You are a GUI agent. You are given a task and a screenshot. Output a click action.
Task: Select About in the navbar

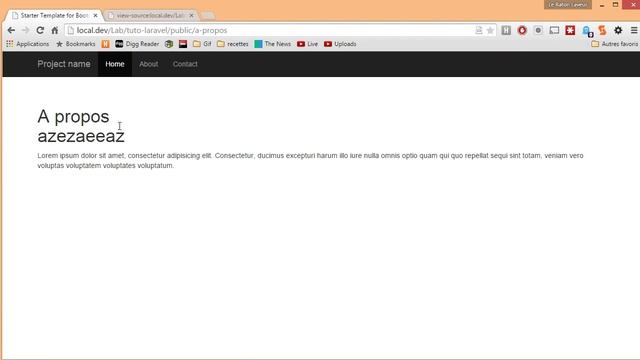coord(149,64)
